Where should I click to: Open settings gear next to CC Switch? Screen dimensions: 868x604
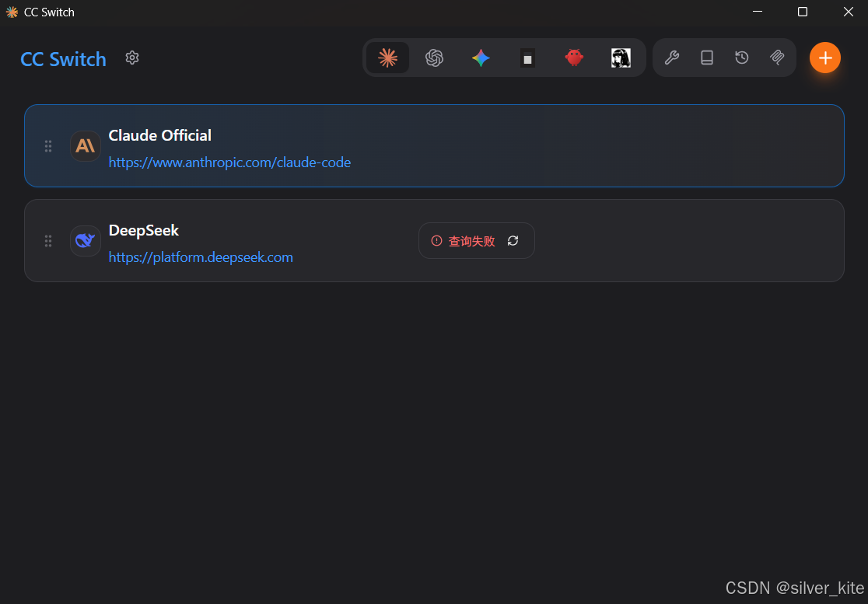(131, 58)
